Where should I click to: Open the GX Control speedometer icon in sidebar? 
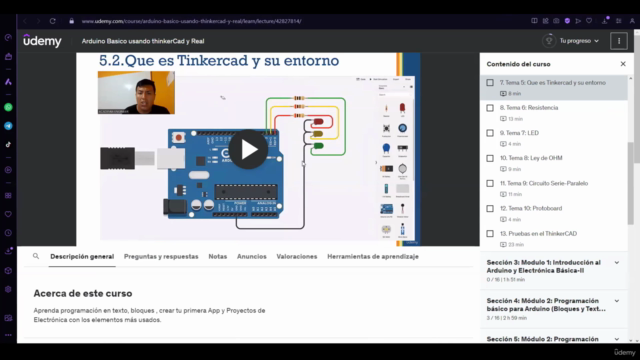(8, 38)
